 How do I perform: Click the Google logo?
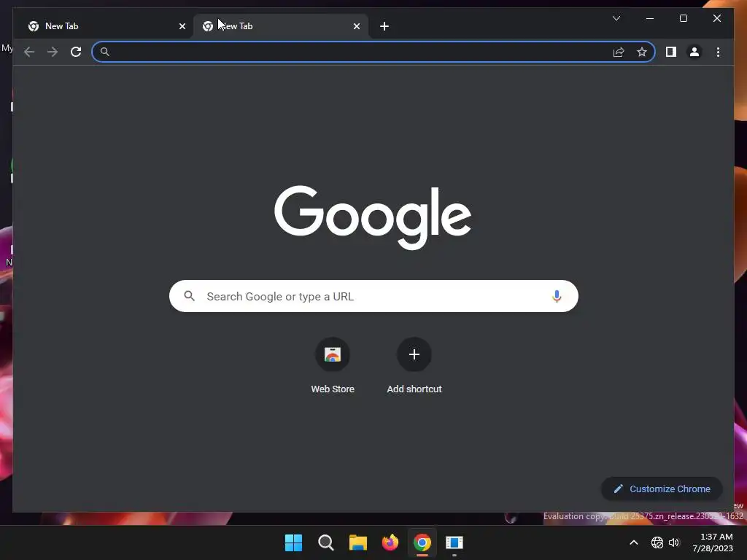coord(373,217)
